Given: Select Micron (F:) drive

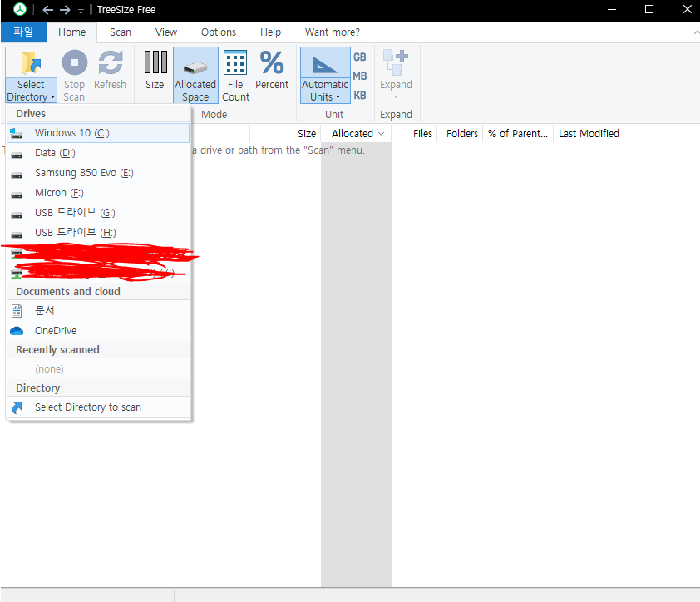Looking at the screenshot, I should click(98, 193).
